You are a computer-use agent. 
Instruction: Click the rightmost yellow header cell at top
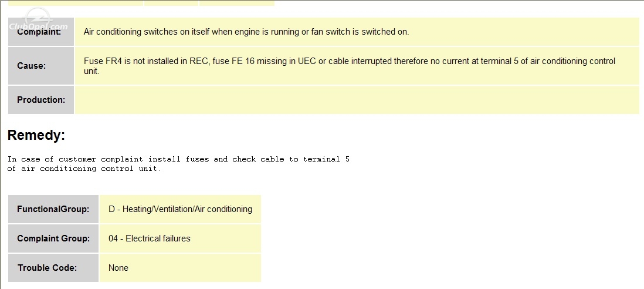[x=237, y=3]
